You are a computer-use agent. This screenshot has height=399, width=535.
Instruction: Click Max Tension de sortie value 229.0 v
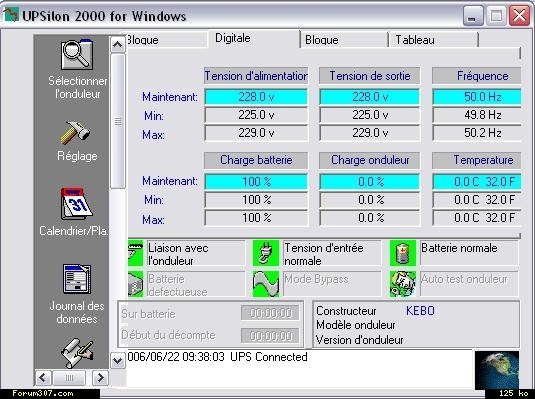pos(370,133)
